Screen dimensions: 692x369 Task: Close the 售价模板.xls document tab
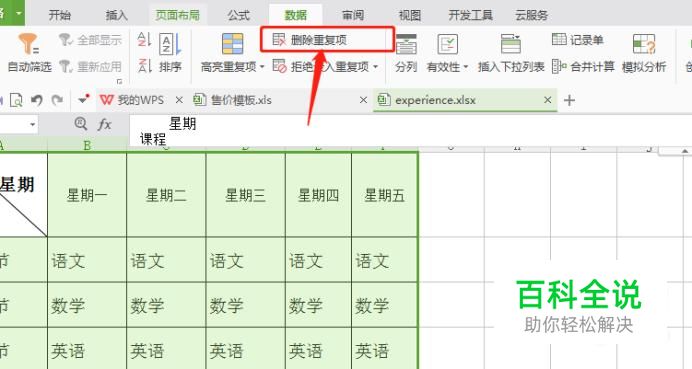[363, 100]
